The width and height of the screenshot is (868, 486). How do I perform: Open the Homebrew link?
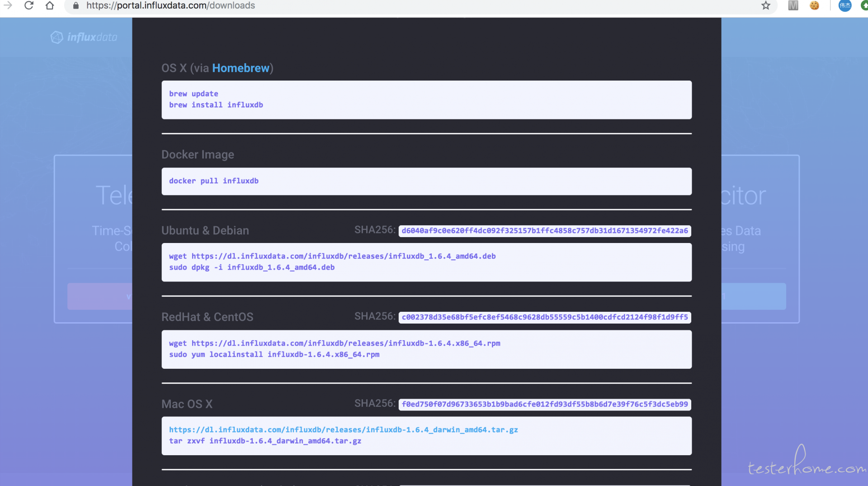coord(241,68)
